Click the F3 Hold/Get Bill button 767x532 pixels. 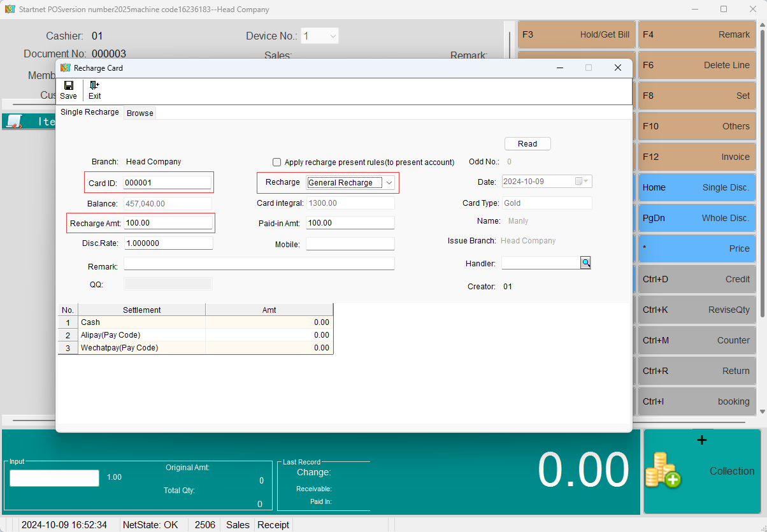click(x=576, y=34)
